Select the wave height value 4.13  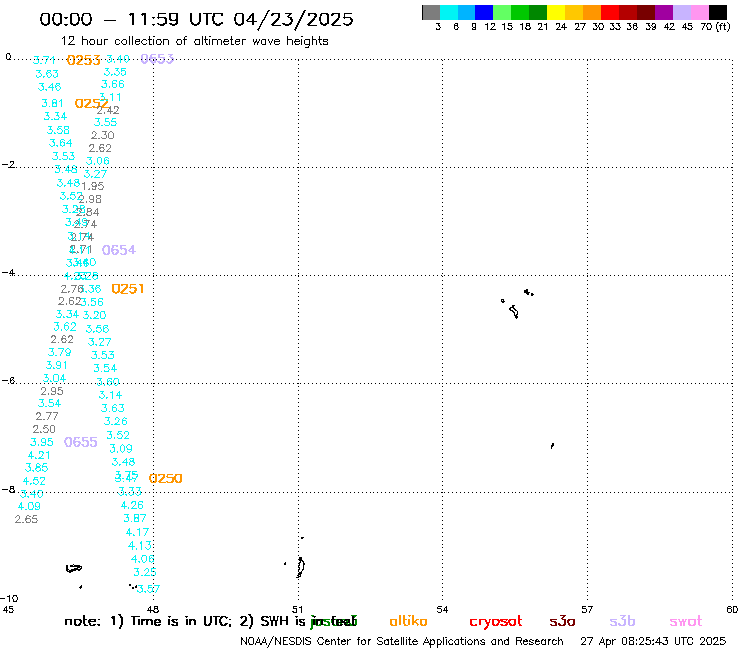pos(140,546)
